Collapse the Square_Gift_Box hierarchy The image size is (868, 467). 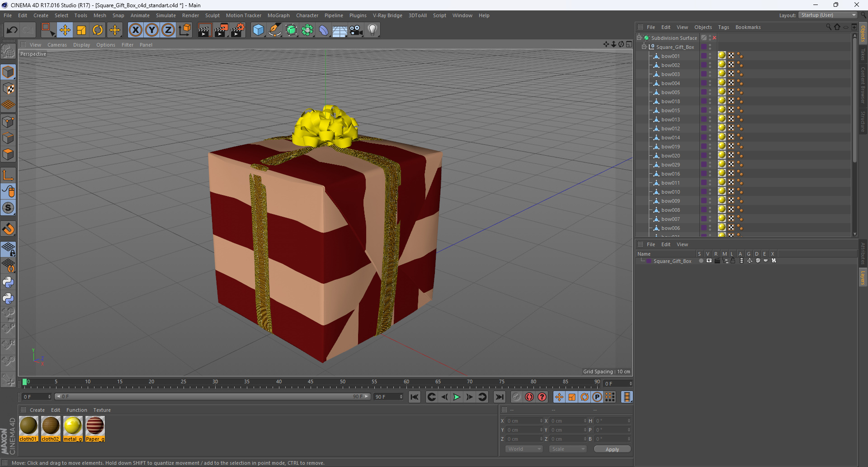(x=644, y=47)
